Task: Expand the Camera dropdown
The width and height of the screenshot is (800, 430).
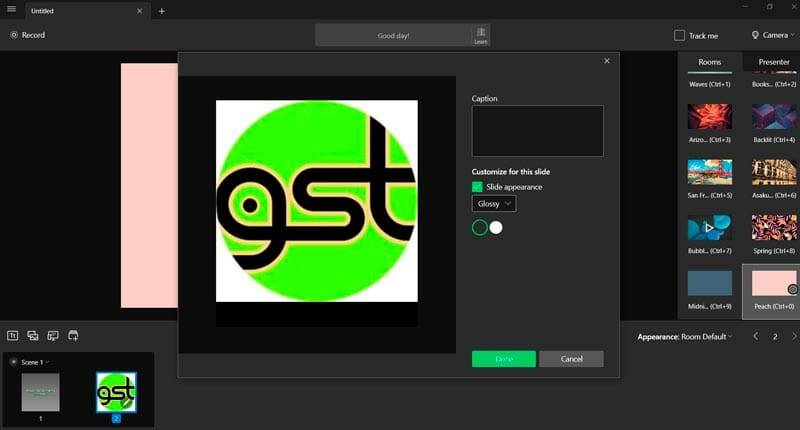Action: pyautogui.click(x=774, y=35)
